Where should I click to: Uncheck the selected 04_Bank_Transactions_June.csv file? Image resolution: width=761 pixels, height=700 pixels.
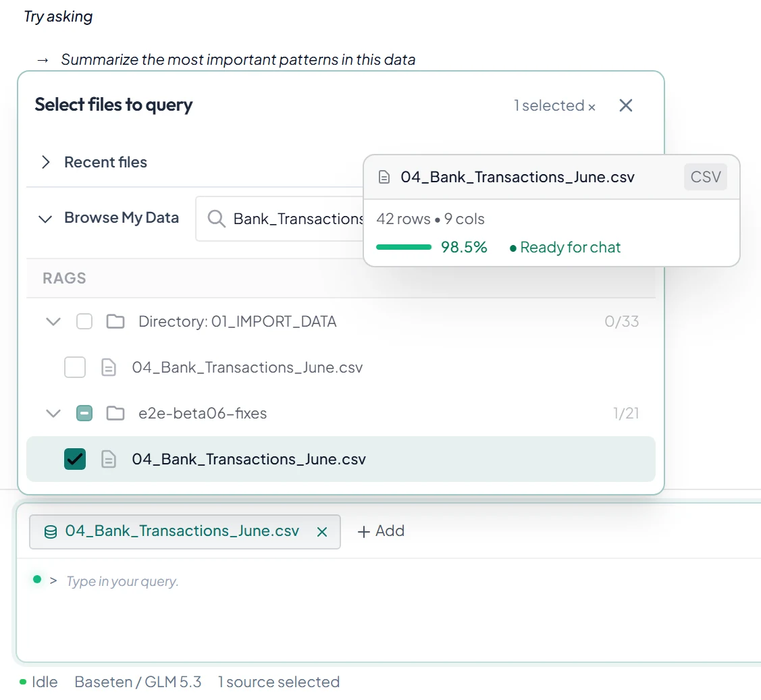point(75,459)
